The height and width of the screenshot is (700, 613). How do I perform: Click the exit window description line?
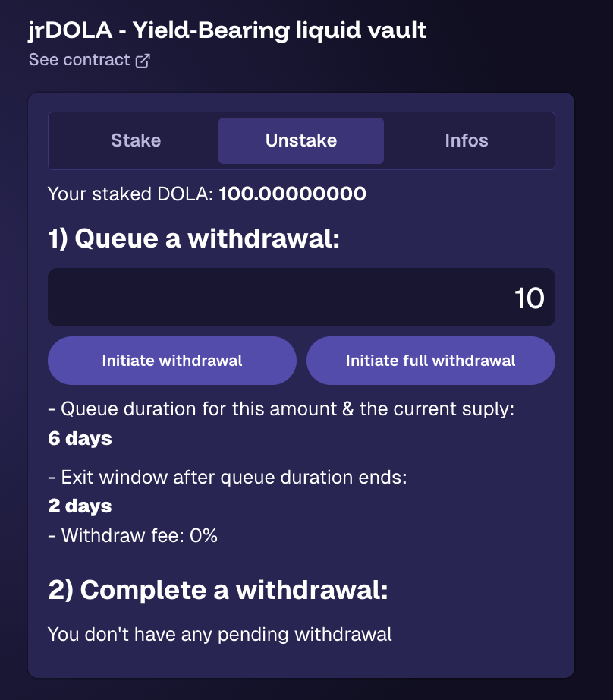pos(228,478)
